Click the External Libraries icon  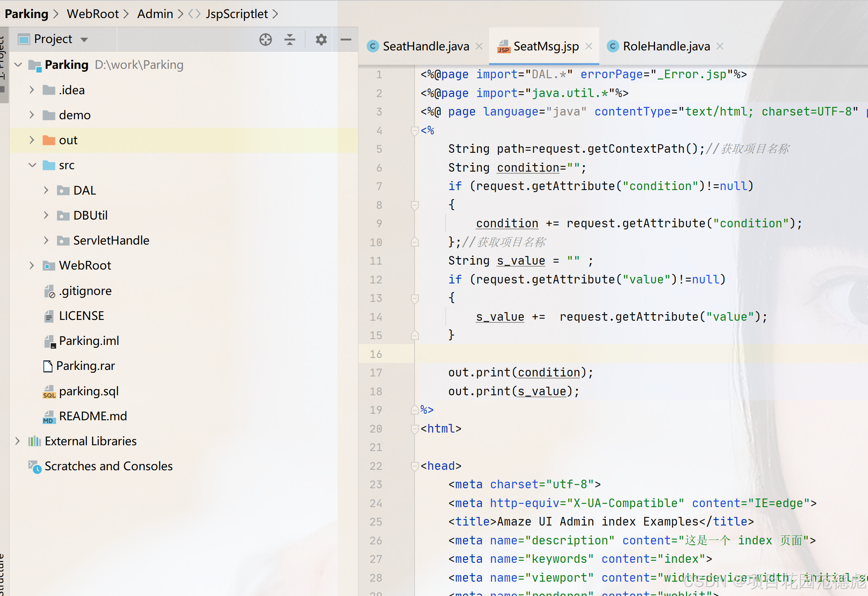coord(34,441)
